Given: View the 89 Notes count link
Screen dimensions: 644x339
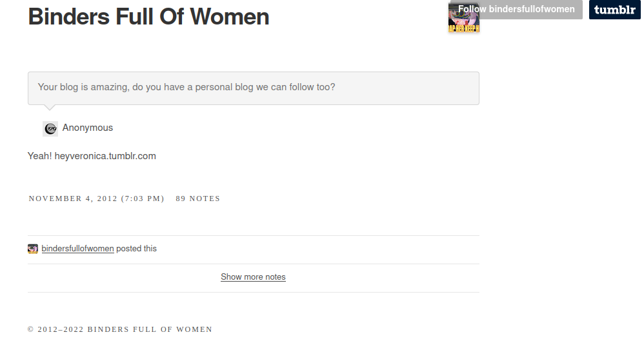Looking at the screenshot, I should click(197, 199).
